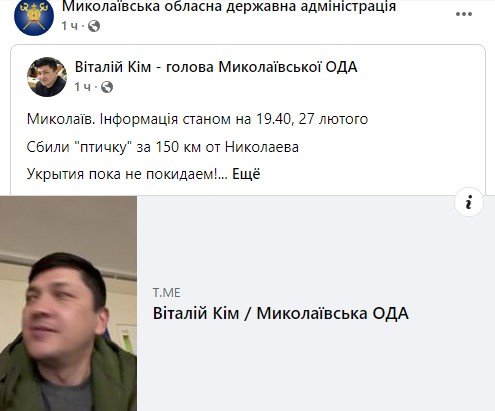Open the link preview video thumbnail
Viewport: 495px width, 411px height.
pyautogui.click(x=68, y=303)
